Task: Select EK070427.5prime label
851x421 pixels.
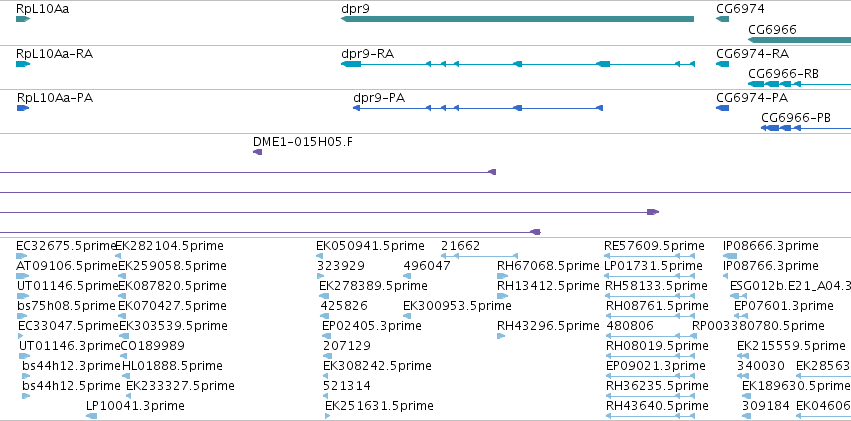Action: [x=172, y=306]
